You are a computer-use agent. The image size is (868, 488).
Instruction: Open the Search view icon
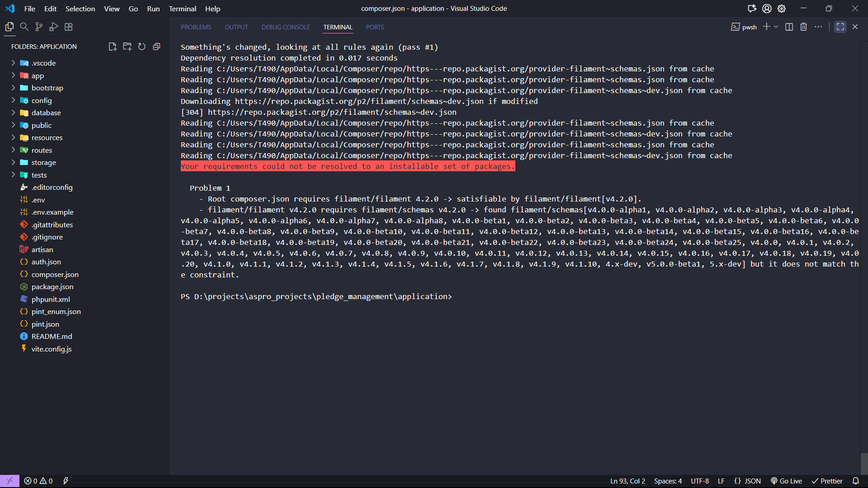coord(24,27)
